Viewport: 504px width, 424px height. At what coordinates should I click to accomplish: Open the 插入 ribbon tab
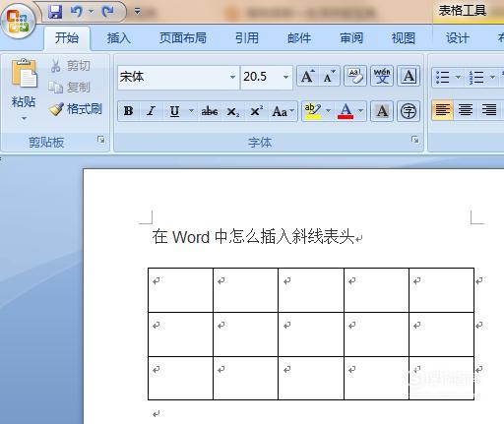[118, 38]
